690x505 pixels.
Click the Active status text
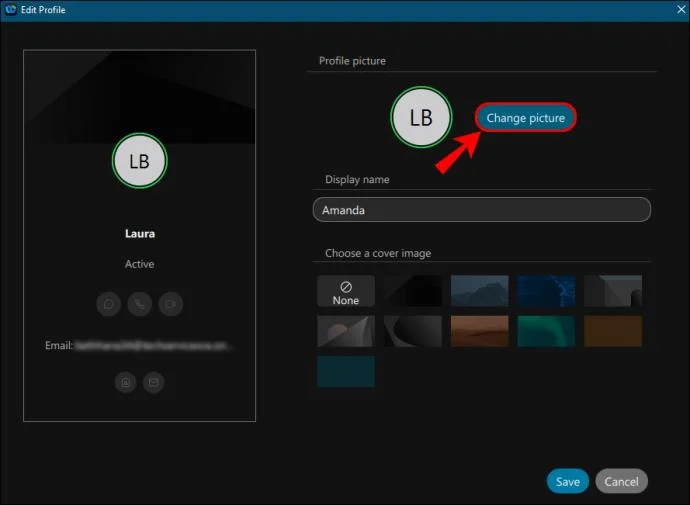click(139, 264)
